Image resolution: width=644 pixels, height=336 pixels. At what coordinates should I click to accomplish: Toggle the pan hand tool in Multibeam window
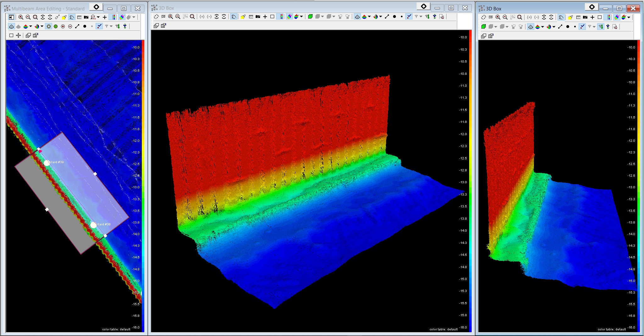pyautogui.click(x=72, y=17)
